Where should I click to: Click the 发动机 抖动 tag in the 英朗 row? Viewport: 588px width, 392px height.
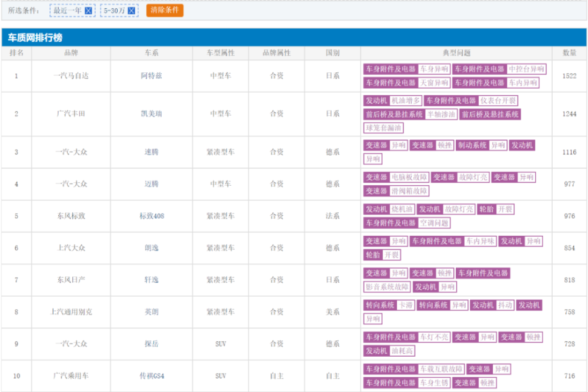(492, 306)
